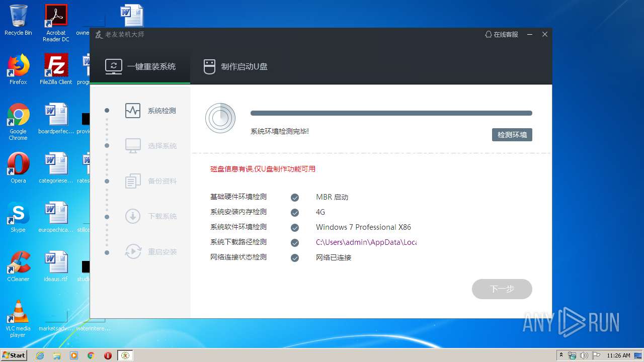Click the system detection progress bar
This screenshot has width=644, height=362.
coord(391,113)
